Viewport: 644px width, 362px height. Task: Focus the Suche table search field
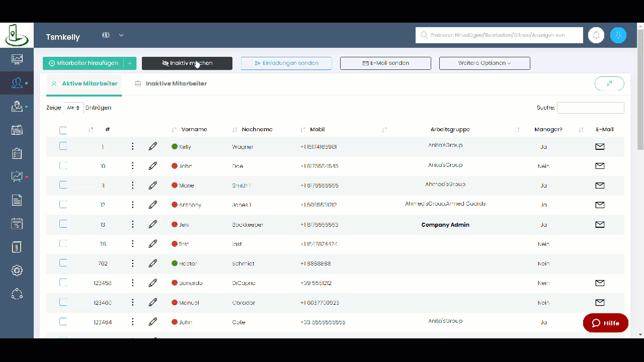[591, 108]
